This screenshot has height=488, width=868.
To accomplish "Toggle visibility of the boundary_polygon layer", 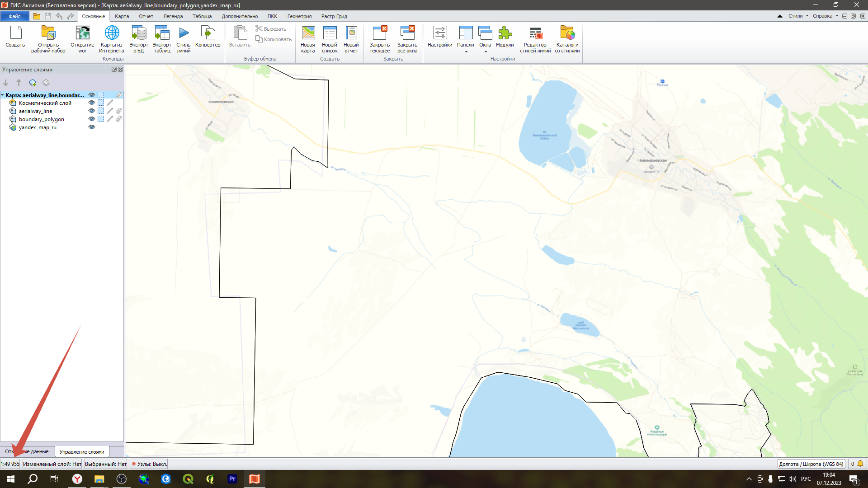I will (92, 119).
